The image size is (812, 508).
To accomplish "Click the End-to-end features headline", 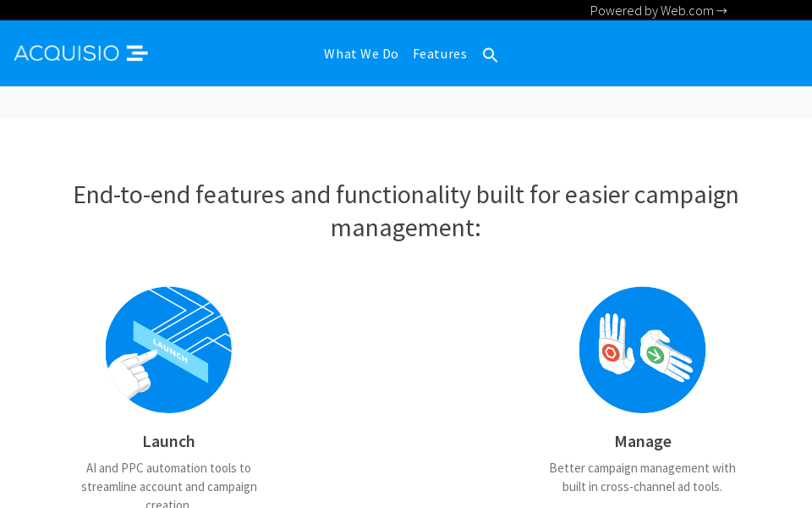I will tap(406, 195).
